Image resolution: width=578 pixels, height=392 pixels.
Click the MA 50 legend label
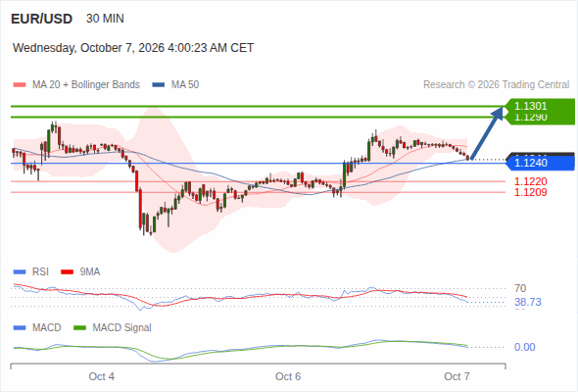tap(185, 85)
